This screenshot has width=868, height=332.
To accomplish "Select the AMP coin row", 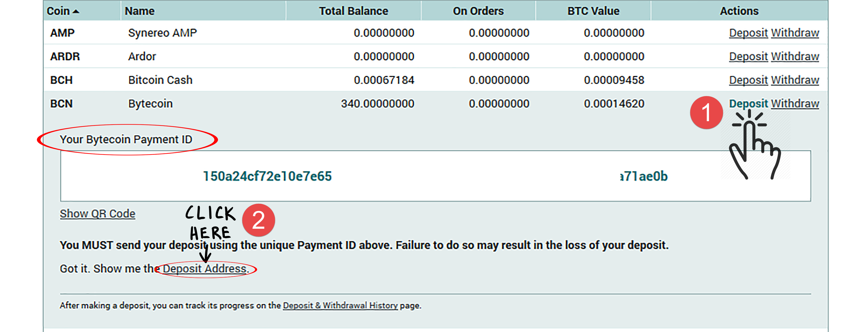I will (x=62, y=33).
